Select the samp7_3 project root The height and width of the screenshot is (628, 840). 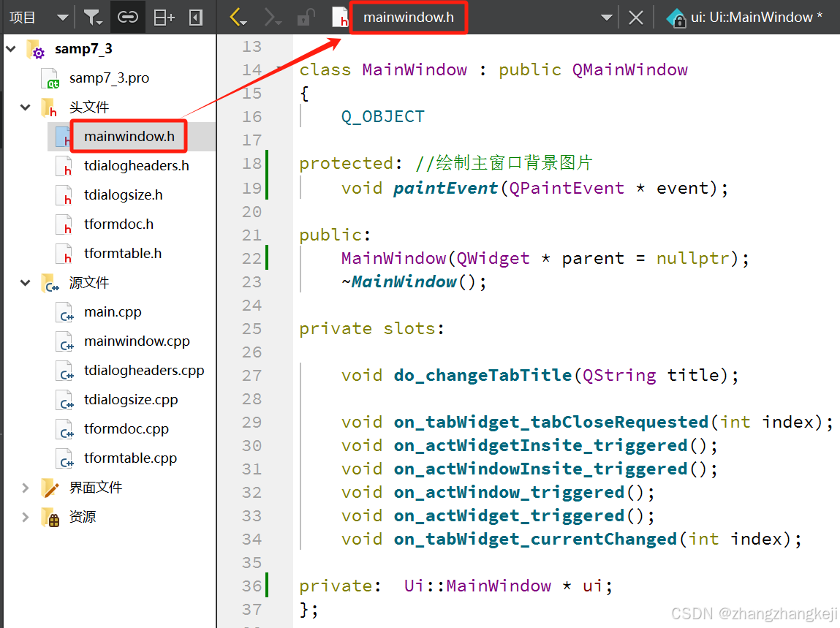pyautogui.click(x=83, y=49)
